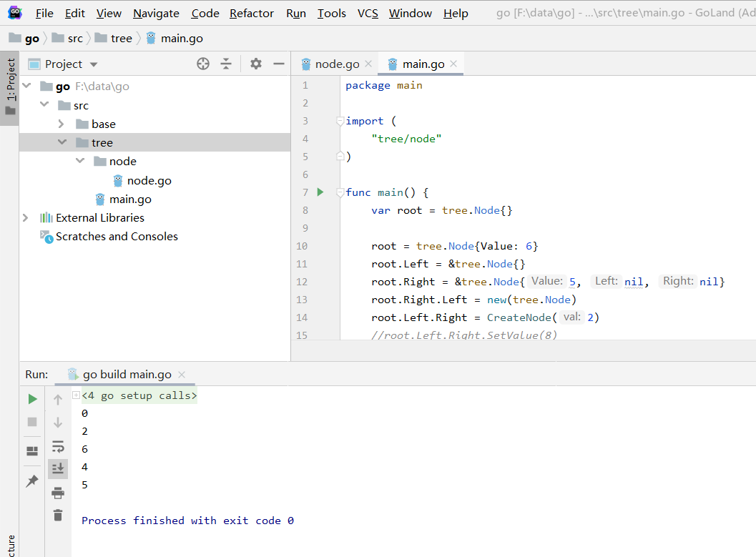Image resolution: width=756 pixels, height=557 pixels.
Task: Close the go build main.go run tab
Action: (182, 375)
